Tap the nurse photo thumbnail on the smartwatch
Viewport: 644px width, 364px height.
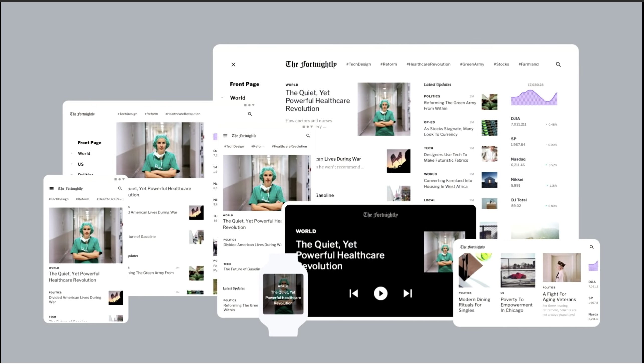[283, 293]
